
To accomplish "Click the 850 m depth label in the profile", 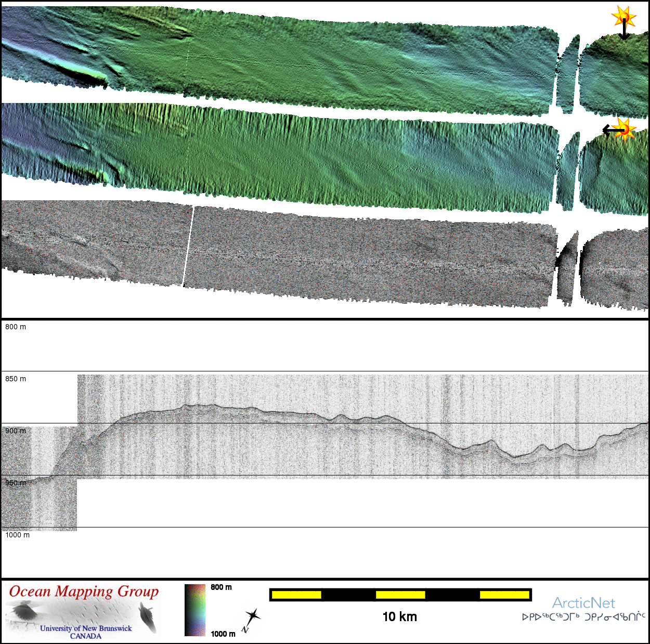I will tap(16, 379).
